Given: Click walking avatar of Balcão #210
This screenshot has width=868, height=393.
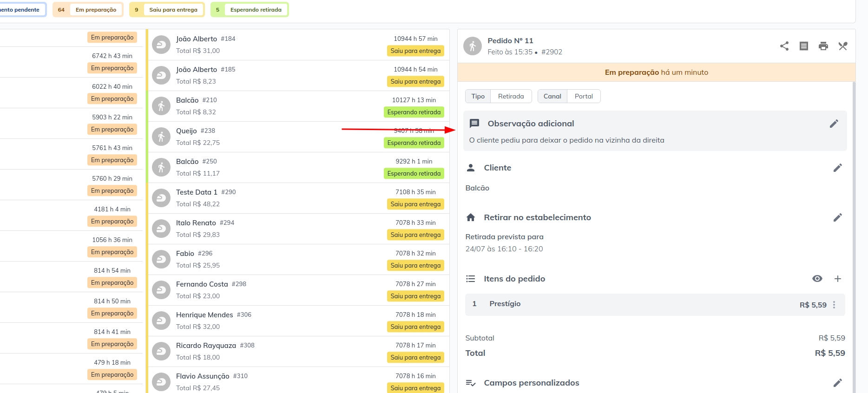Looking at the screenshot, I should [x=161, y=106].
